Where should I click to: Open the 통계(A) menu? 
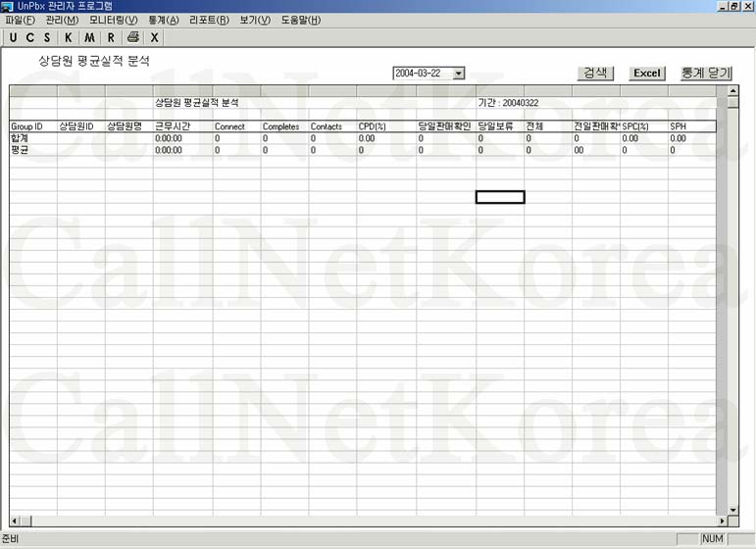[x=164, y=21]
